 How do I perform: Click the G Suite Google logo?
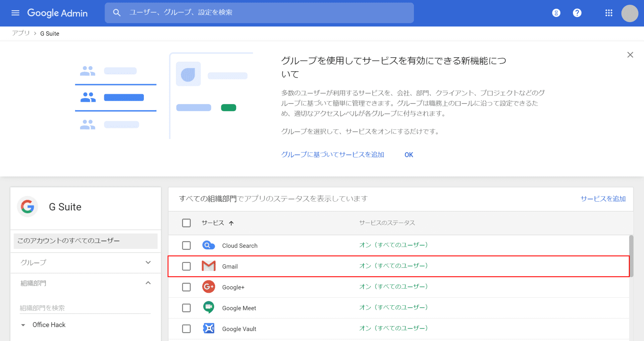(x=28, y=207)
